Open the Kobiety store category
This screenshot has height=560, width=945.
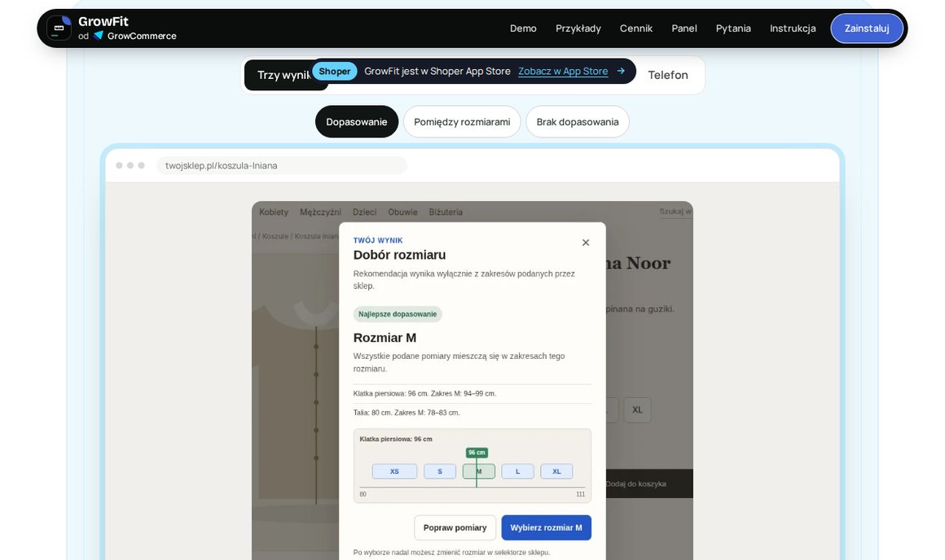point(274,212)
